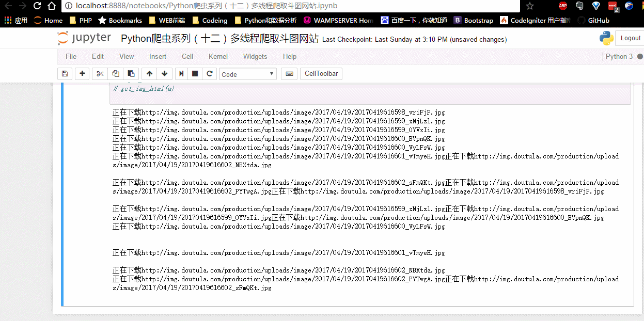Click the CellToolbar button
This screenshot has width=644, height=321.
click(x=321, y=74)
